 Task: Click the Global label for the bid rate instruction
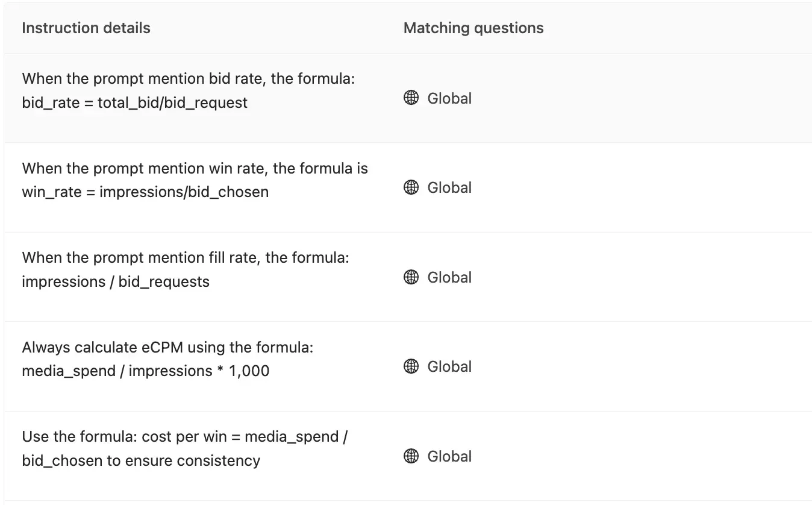coord(449,98)
